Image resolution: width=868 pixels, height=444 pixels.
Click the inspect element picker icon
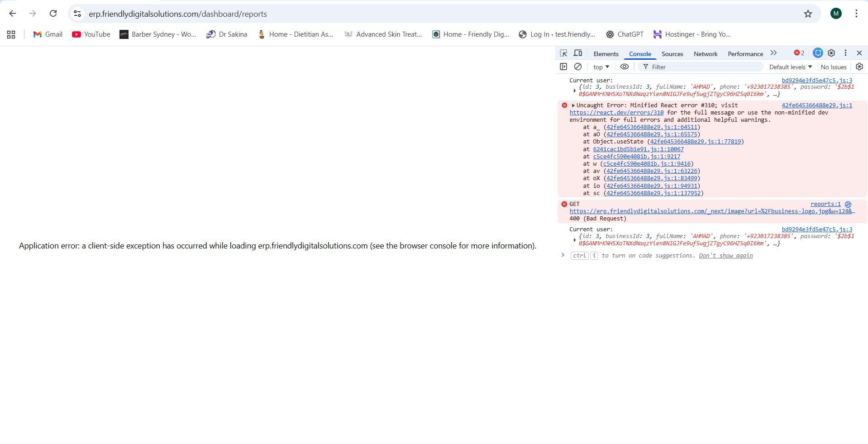[563, 53]
